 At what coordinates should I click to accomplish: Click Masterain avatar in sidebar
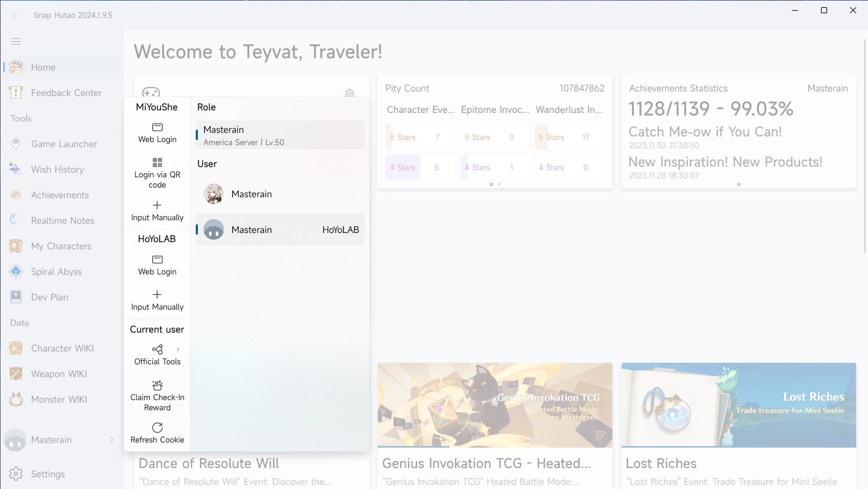click(15, 440)
